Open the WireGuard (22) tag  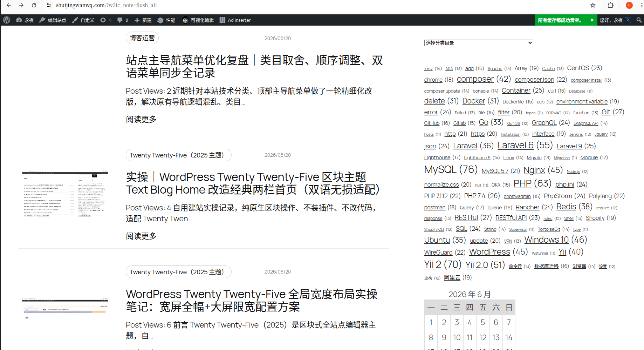[438, 253]
